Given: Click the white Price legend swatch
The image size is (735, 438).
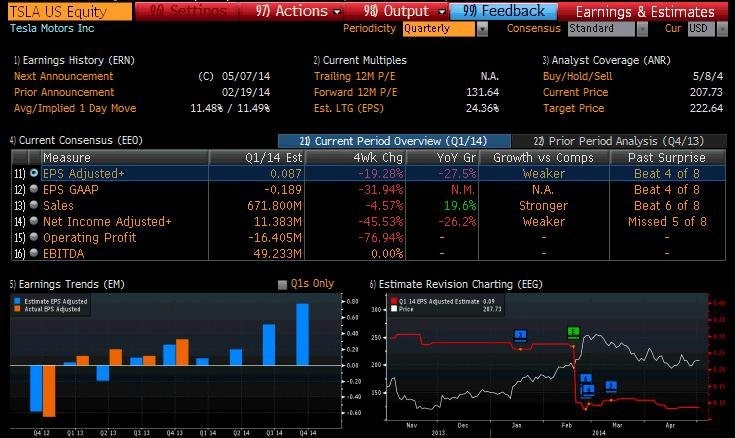Looking at the screenshot, I should (x=394, y=309).
